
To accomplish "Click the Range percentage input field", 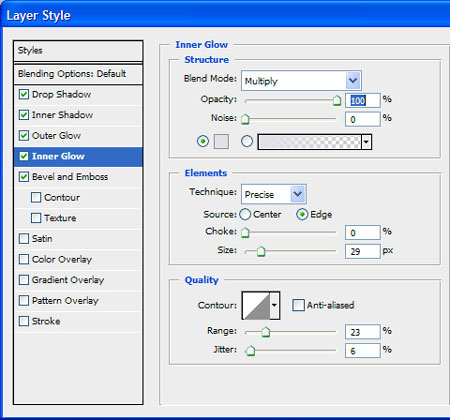I will [x=363, y=332].
